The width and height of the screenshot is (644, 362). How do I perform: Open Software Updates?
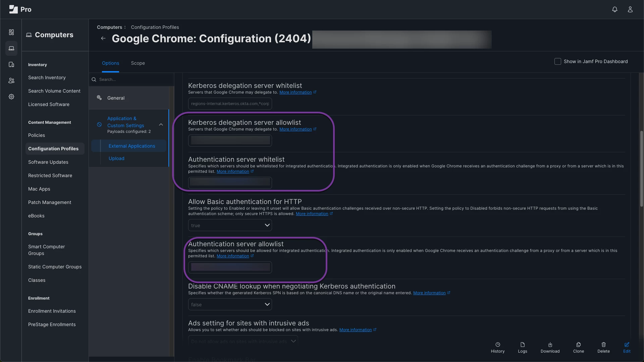[x=48, y=162]
